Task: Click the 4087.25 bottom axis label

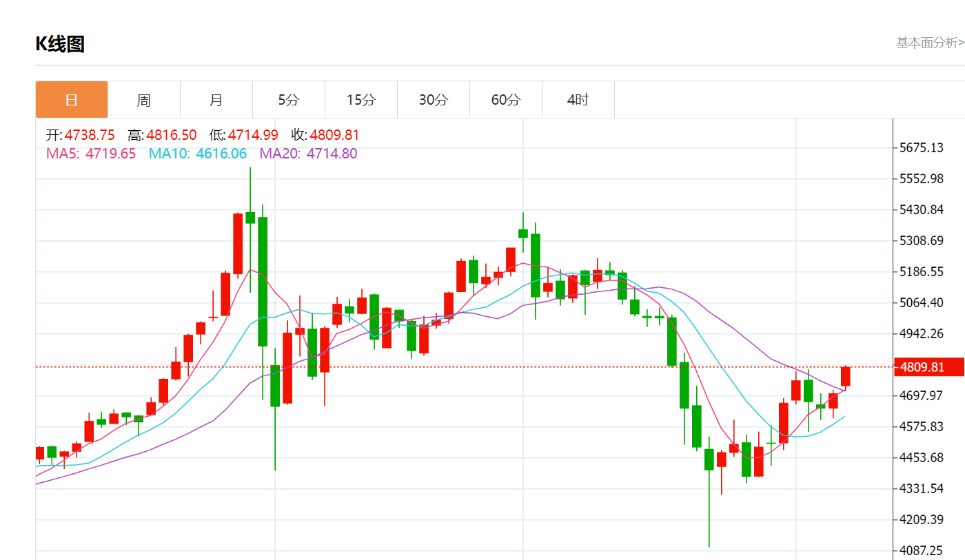Action: point(922,550)
